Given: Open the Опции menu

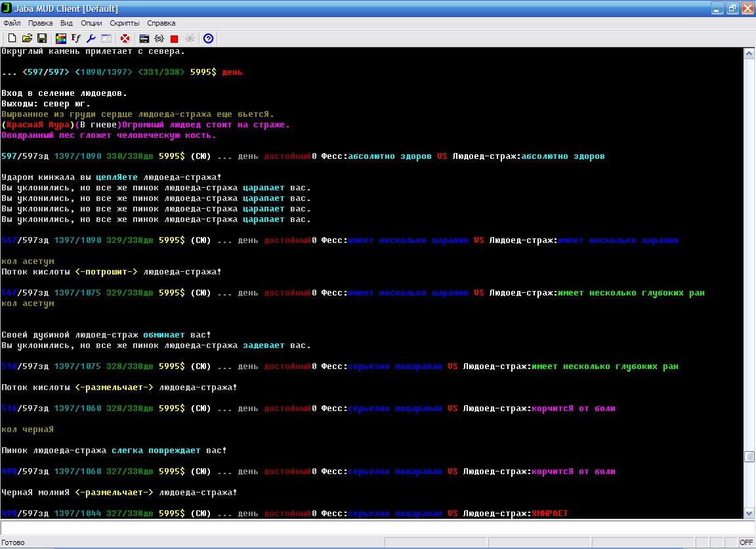Looking at the screenshot, I should 91,23.
